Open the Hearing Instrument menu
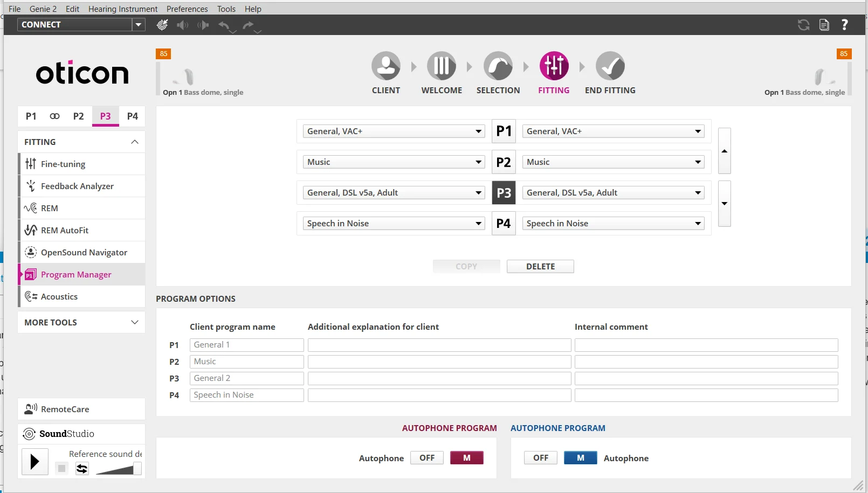Viewport: 868px width, 493px height. (123, 9)
